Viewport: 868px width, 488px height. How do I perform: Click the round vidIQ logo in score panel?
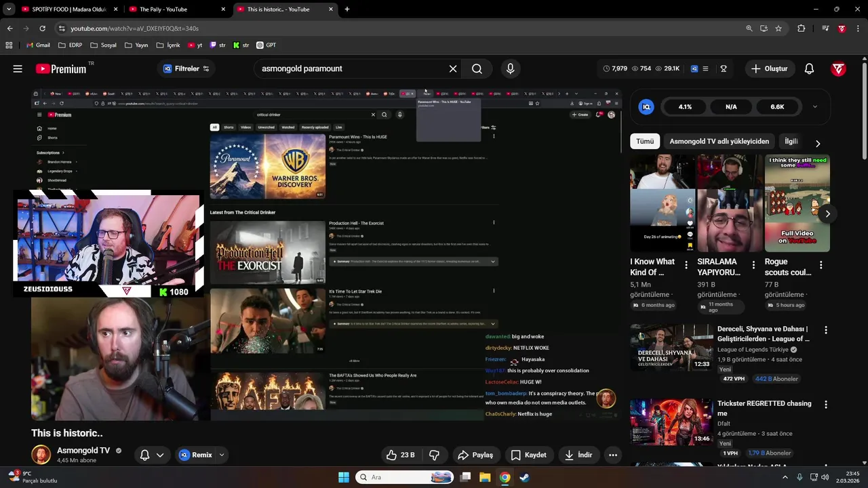pyautogui.click(x=646, y=106)
